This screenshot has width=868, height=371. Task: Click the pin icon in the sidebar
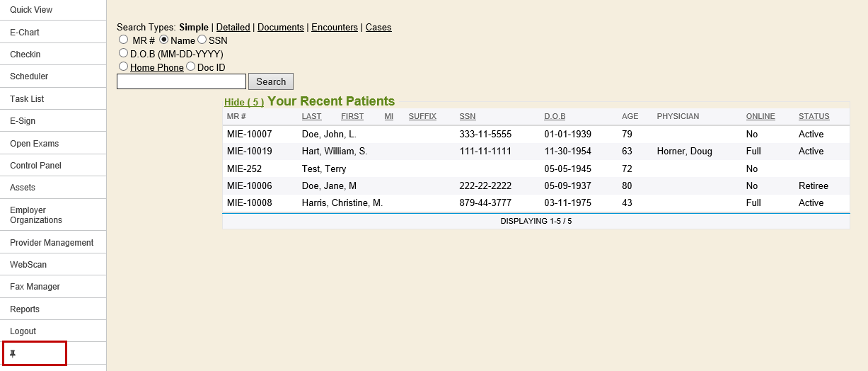pos(13,353)
